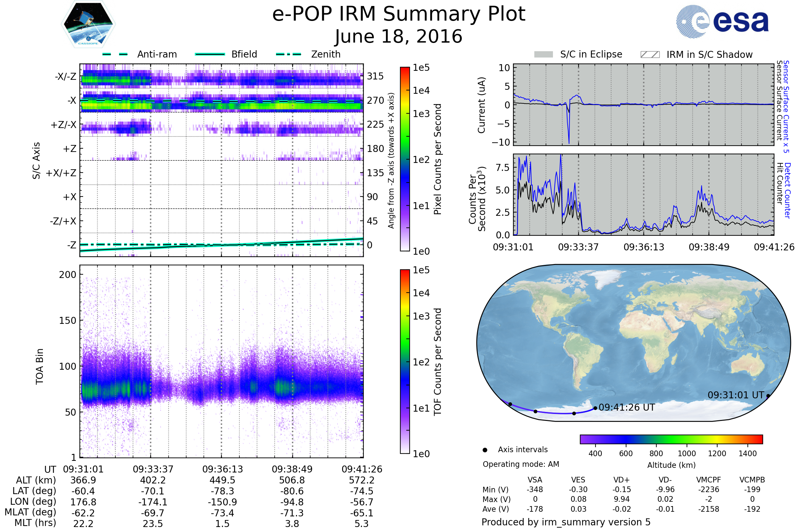The width and height of the screenshot is (798, 532).
Task: Click the VSA voltage column header
Action: point(535,480)
